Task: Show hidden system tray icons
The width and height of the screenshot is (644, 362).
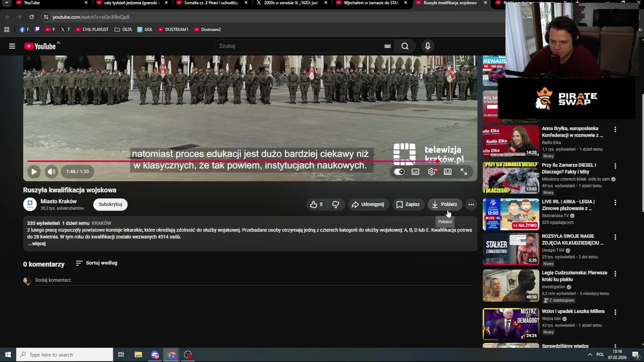Action: pyautogui.click(x=590, y=355)
